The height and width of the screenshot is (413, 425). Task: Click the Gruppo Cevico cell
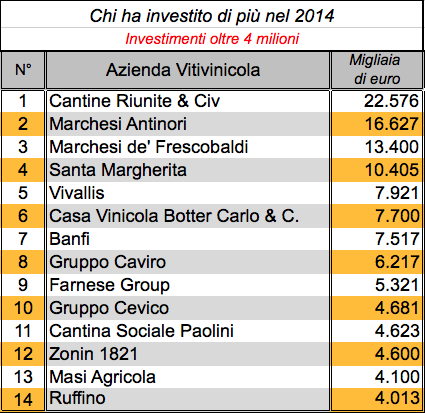click(x=188, y=308)
